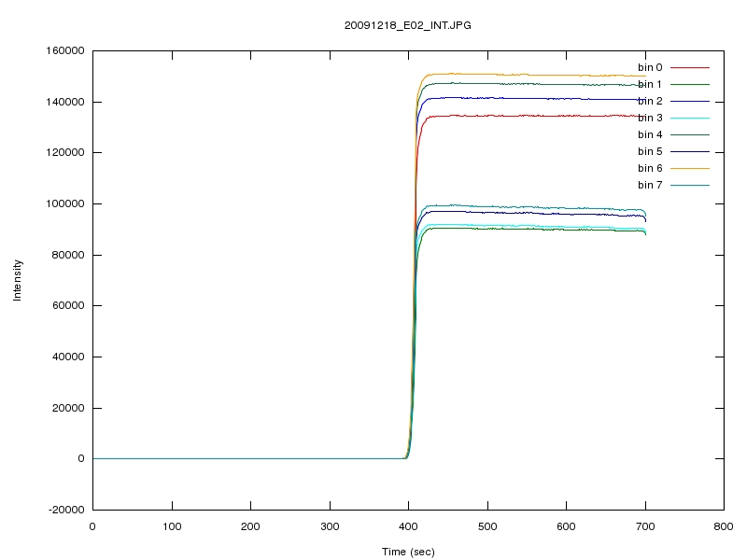Click the 700 x-axis tick label
The width and height of the screenshot is (747, 560).
[645, 526]
